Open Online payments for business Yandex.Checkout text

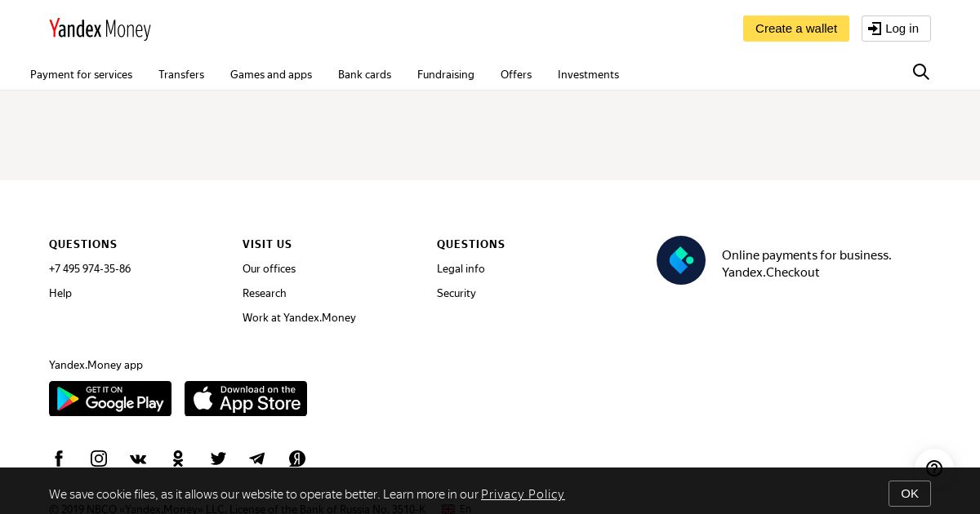807,264
